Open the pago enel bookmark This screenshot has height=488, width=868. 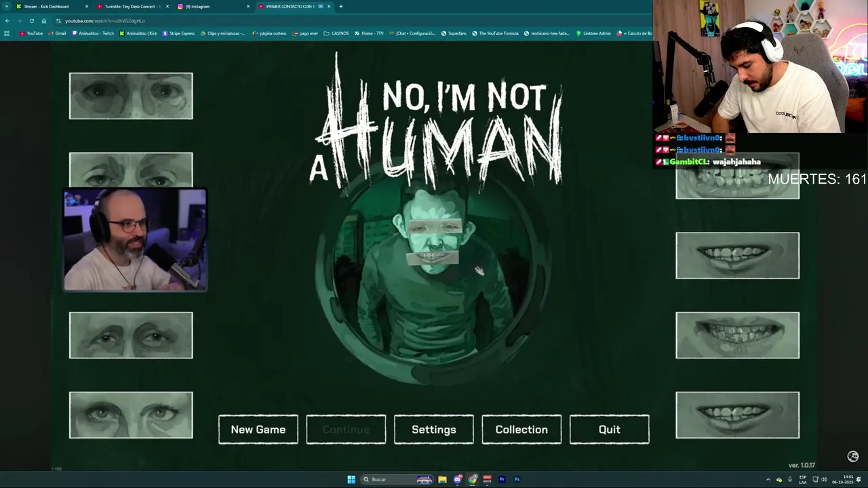304,33
